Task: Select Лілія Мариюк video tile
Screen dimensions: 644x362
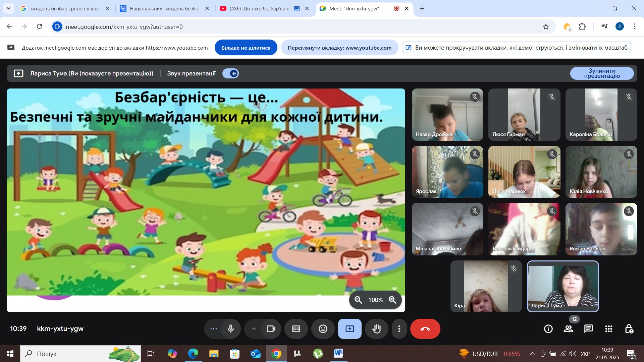Action: click(x=524, y=172)
